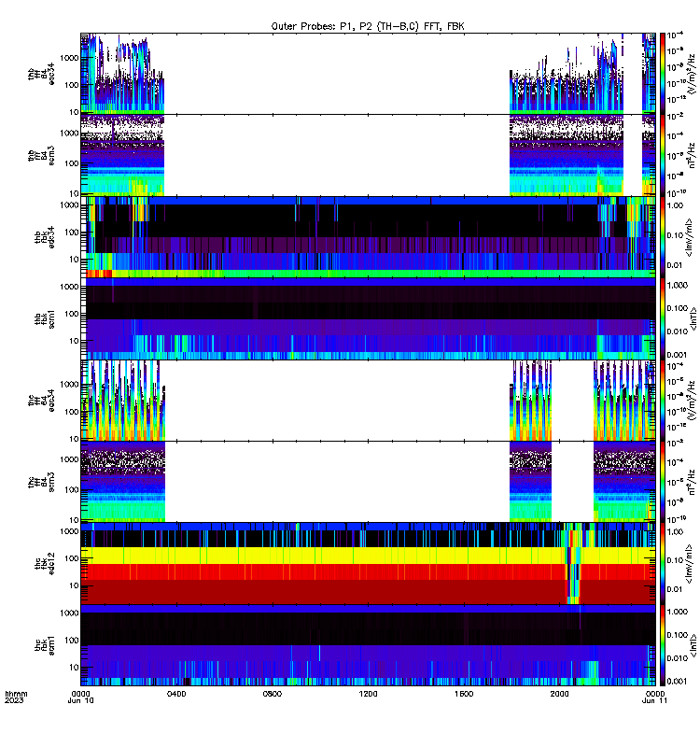Click the color bar beside the thb eac34 panel
This screenshot has height=747, width=700.
(x=663, y=74)
